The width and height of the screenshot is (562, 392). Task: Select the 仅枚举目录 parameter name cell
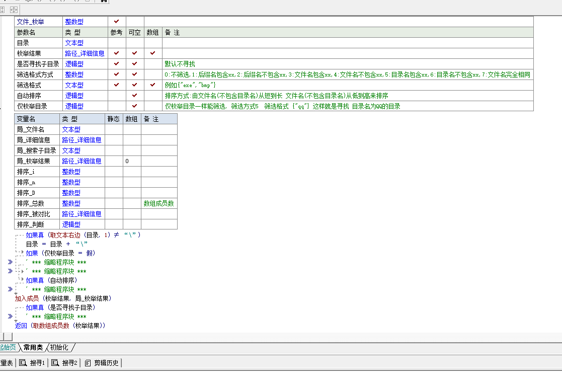38,106
